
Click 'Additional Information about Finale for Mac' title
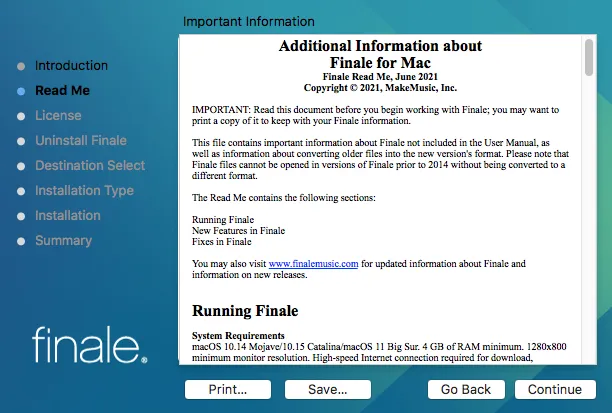(380, 54)
